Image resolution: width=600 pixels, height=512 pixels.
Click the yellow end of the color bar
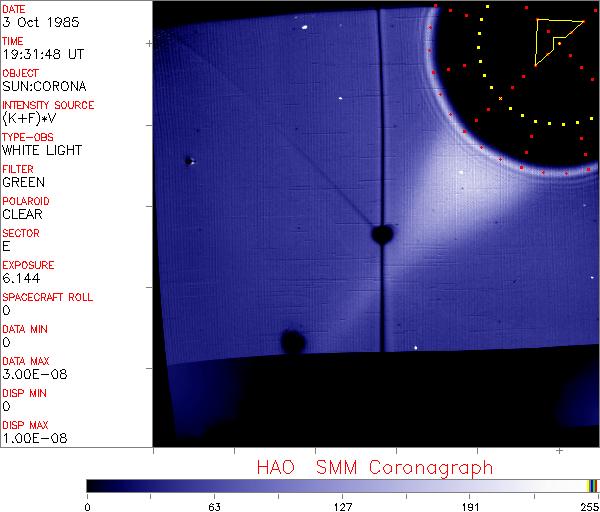point(592,485)
